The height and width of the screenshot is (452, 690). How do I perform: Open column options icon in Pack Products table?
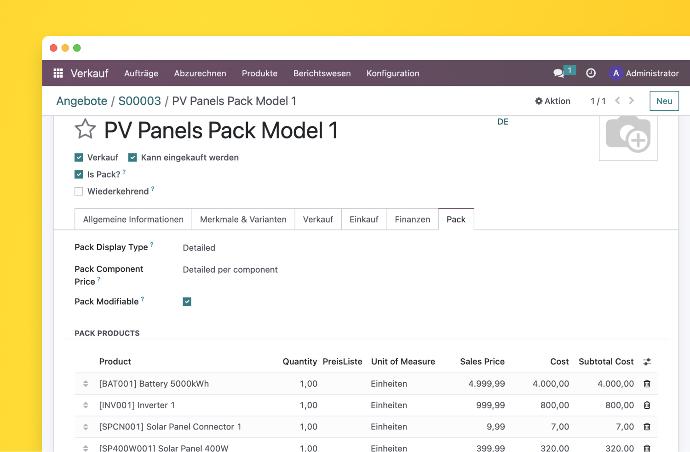(x=647, y=362)
